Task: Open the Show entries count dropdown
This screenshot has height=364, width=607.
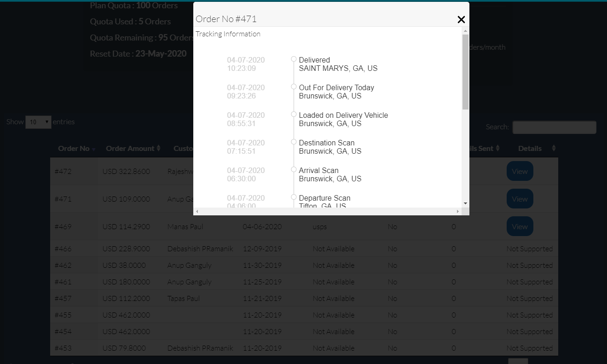Action: 38,122
